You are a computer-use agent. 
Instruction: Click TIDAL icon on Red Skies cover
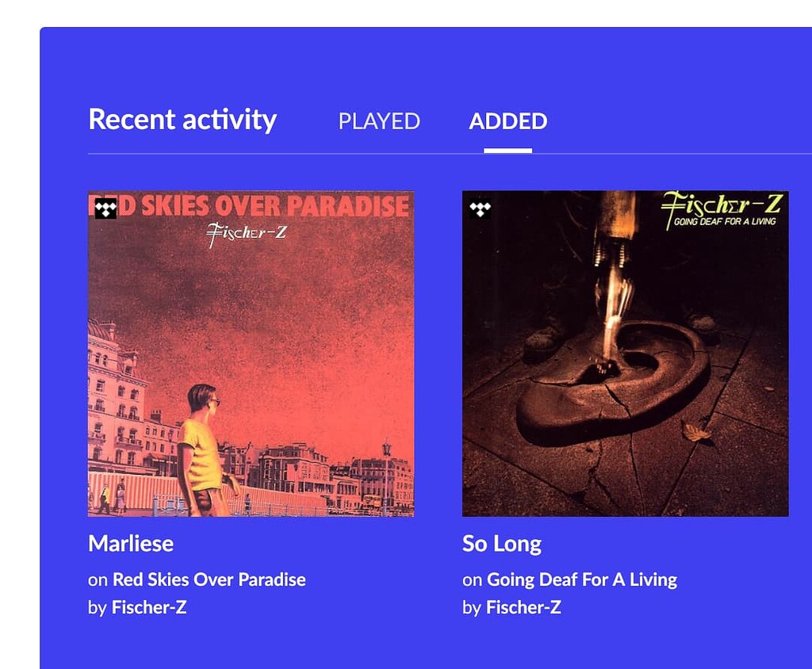[105, 208]
